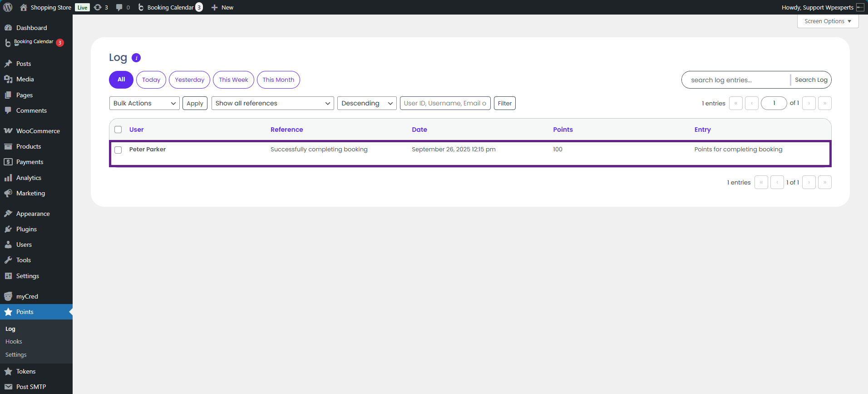The height and width of the screenshot is (394, 868).
Task: Open Booking Calendar in the sidebar
Action: pyautogui.click(x=34, y=42)
